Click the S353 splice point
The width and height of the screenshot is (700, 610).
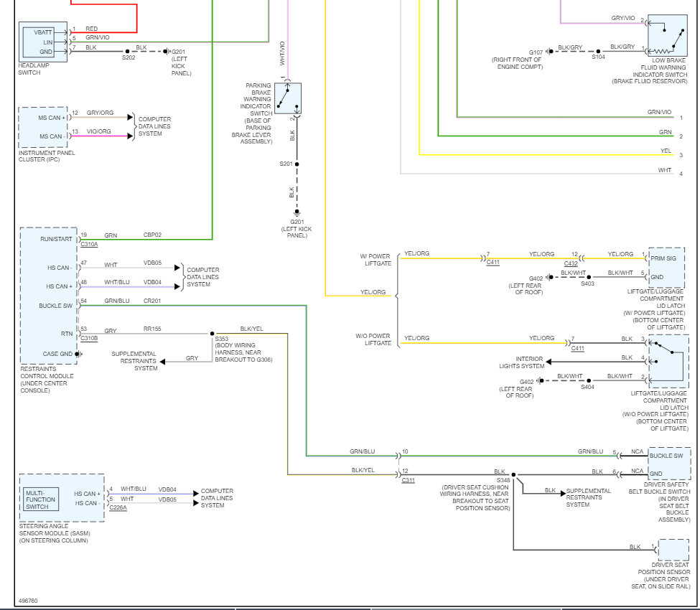pyautogui.click(x=213, y=334)
